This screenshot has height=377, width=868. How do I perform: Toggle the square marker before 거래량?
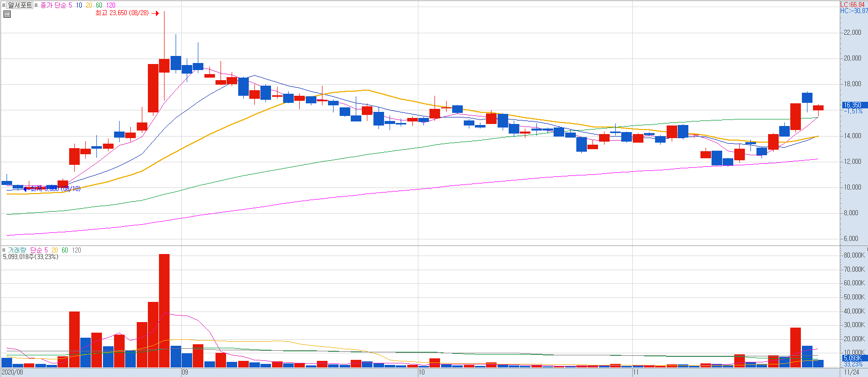click(4, 250)
